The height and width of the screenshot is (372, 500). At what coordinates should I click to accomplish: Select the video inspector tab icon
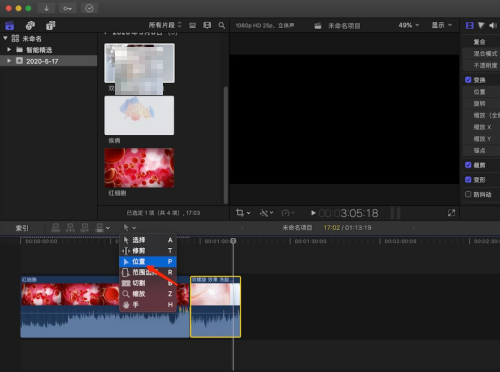(470, 25)
